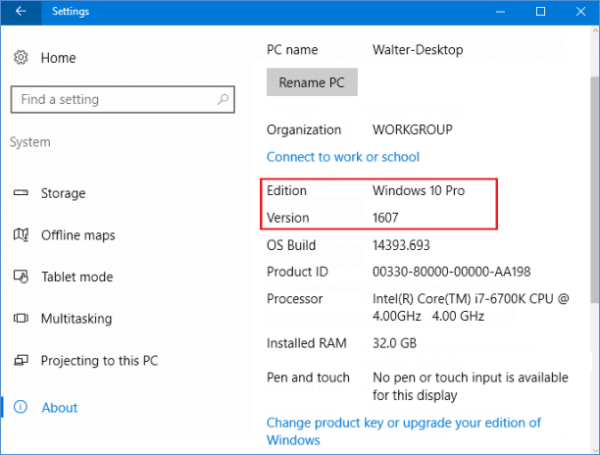Viewport: 600px width, 455px height.
Task: Close the Settings window
Action: [x=580, y=12]
